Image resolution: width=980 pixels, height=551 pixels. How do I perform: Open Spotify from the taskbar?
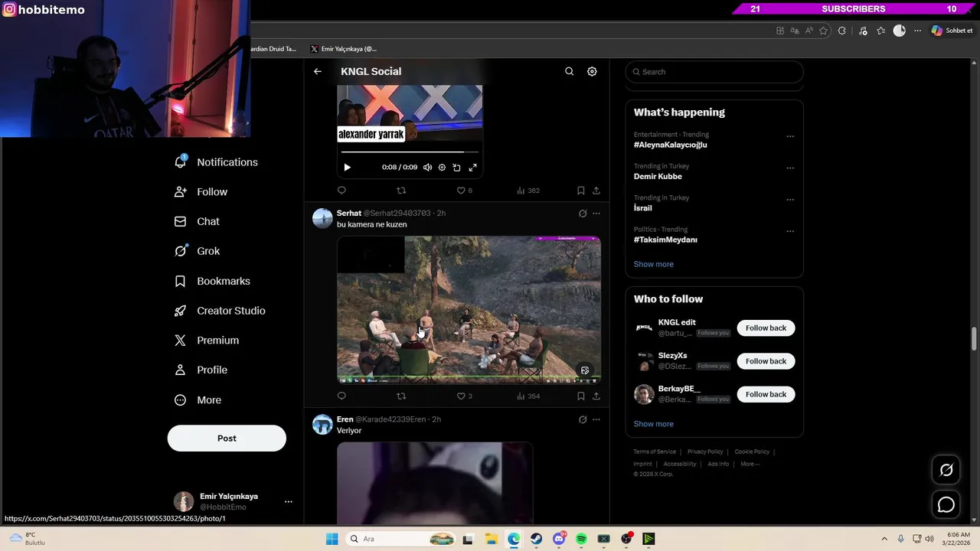pos(581,539)
